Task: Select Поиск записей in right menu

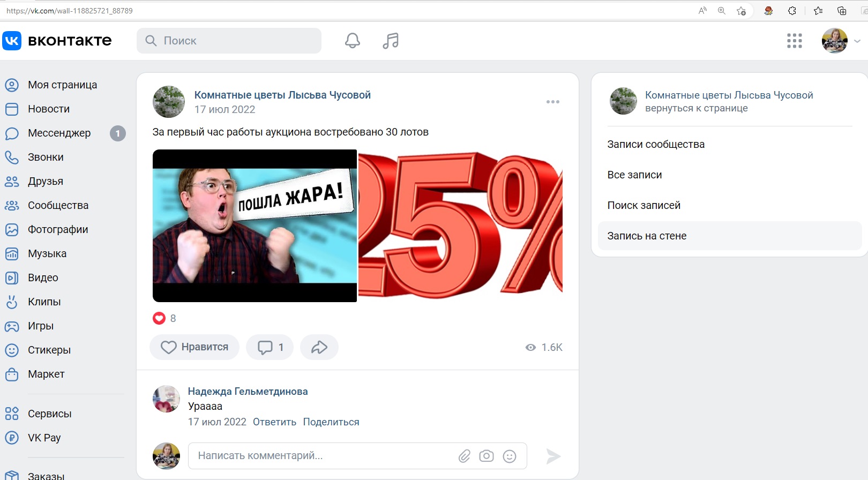Action: coord(643,205)
